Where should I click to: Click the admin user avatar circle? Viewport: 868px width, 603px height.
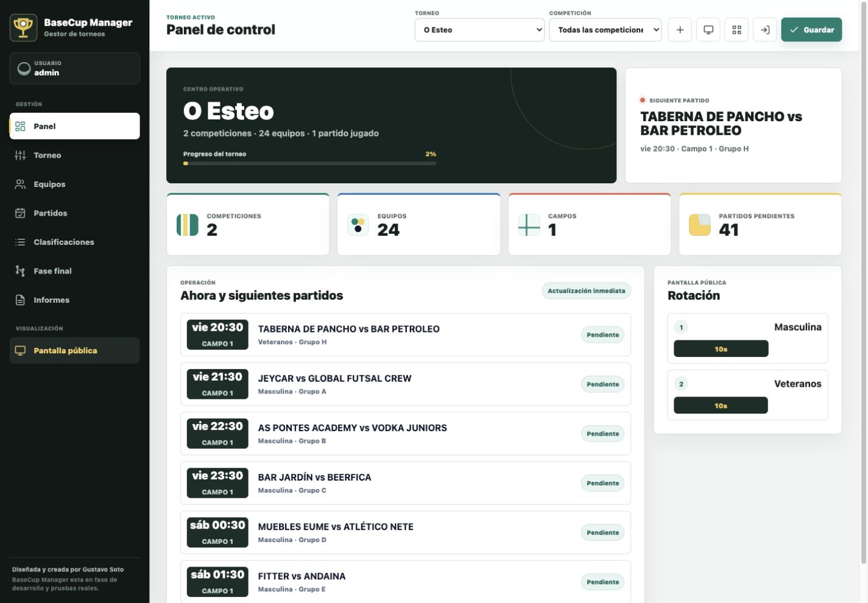[x=24, y=68]
